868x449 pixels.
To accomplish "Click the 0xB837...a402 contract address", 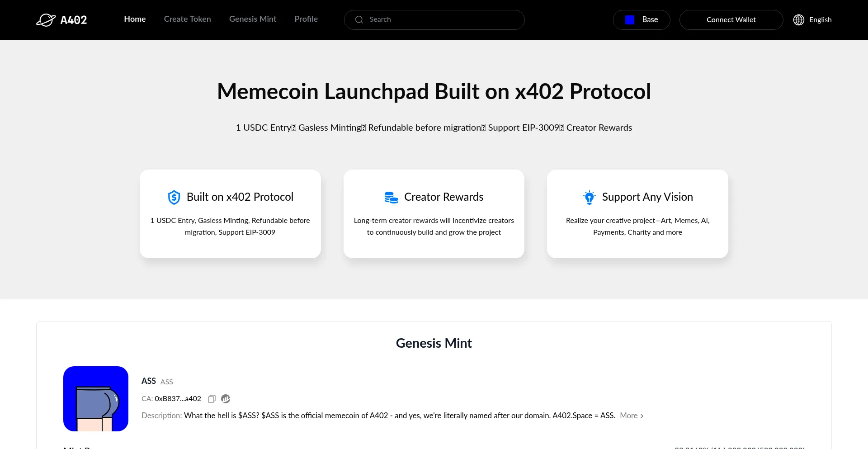I will pyautogui.click(x=178, y=399).
